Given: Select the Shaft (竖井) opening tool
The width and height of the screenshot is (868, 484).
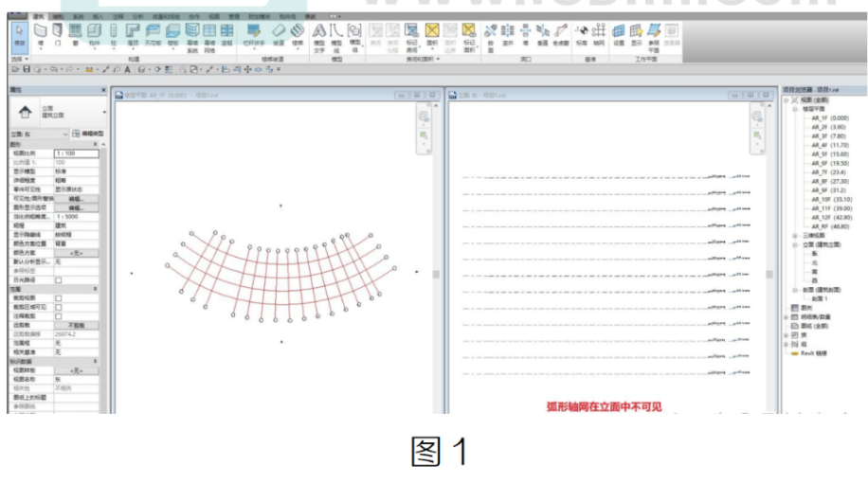Looking at the screenshot, I should pyautogui.click(x=508, y=34).
